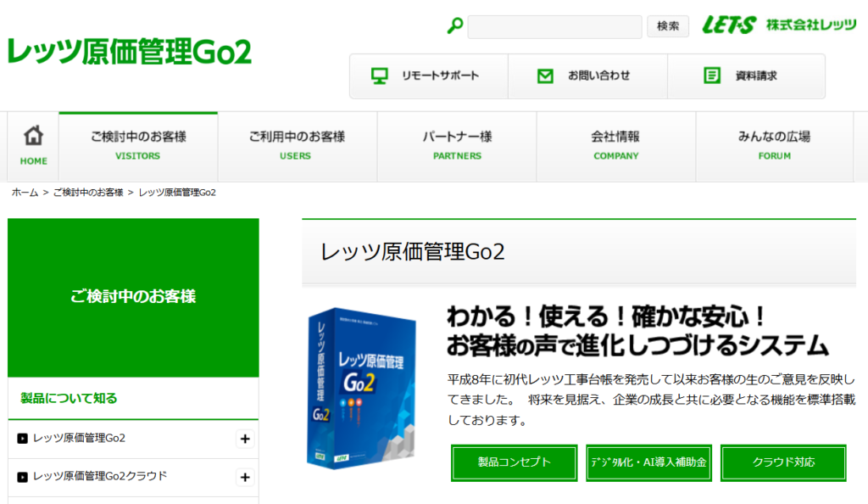Click the green ご検討中のお客様 sidebar banner

(133, 298)
